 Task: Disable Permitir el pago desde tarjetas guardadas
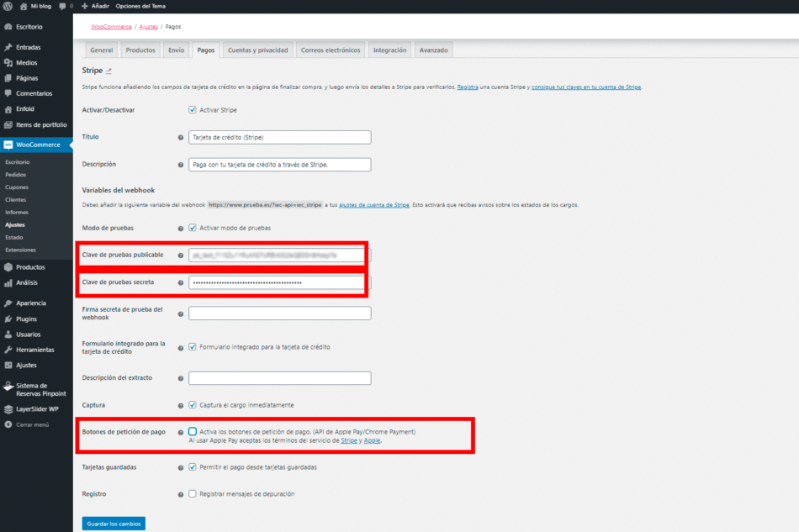click(x=193, y=468)
